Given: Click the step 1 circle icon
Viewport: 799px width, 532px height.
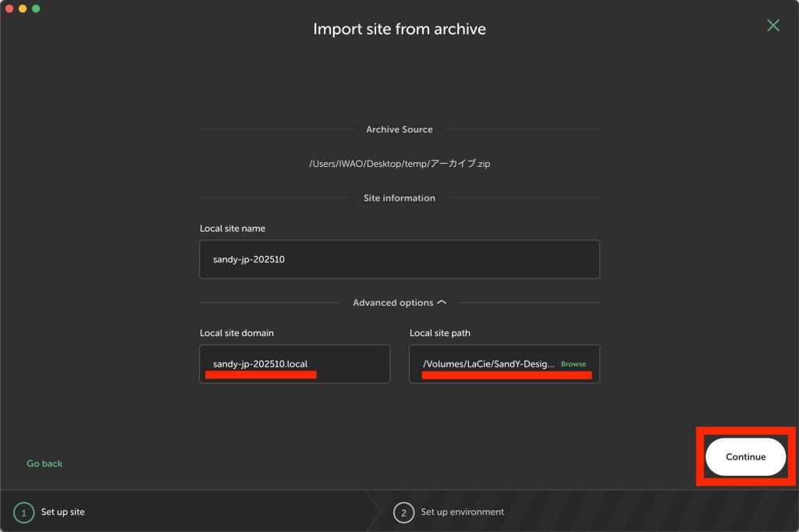Looking at the screenshot, I should [23, 512].
